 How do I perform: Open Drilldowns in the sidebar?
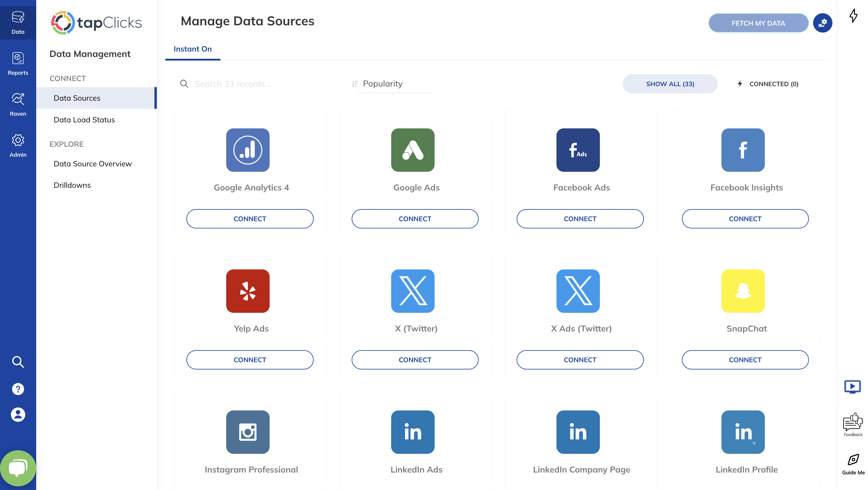72,185
